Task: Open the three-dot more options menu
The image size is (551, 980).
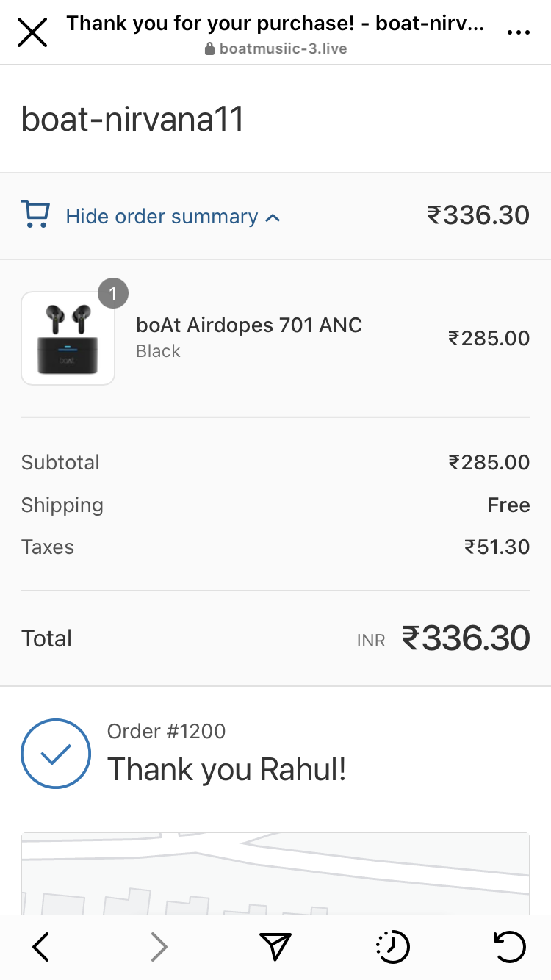Action: point(518,32)
